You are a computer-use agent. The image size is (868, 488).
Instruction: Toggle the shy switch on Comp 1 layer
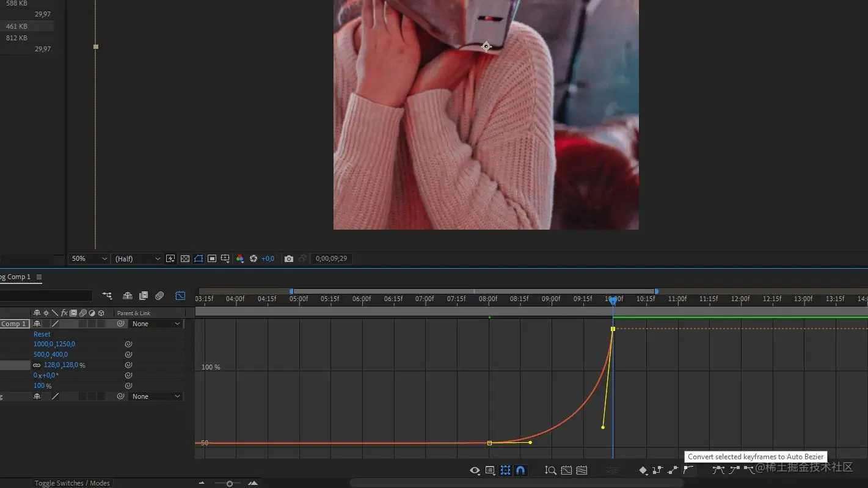(37, 324)
